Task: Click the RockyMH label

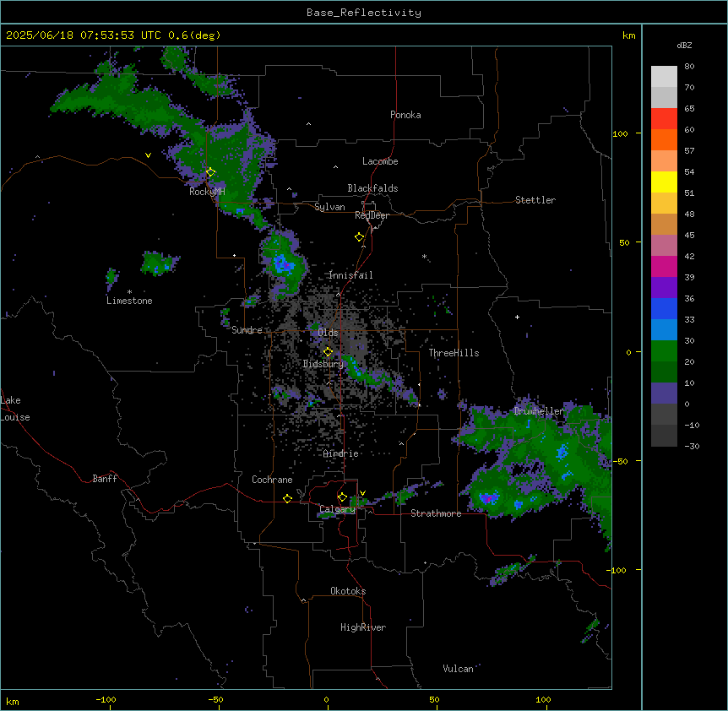Action: 207,192
